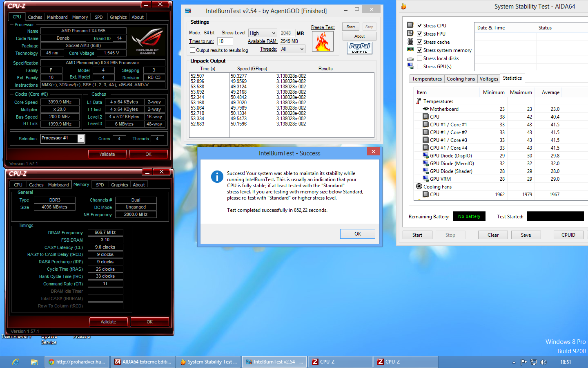This screenshot has height=368, width=588.
Task: Click OK in the IntelBurnTest Success dialog
Action: 358,234
